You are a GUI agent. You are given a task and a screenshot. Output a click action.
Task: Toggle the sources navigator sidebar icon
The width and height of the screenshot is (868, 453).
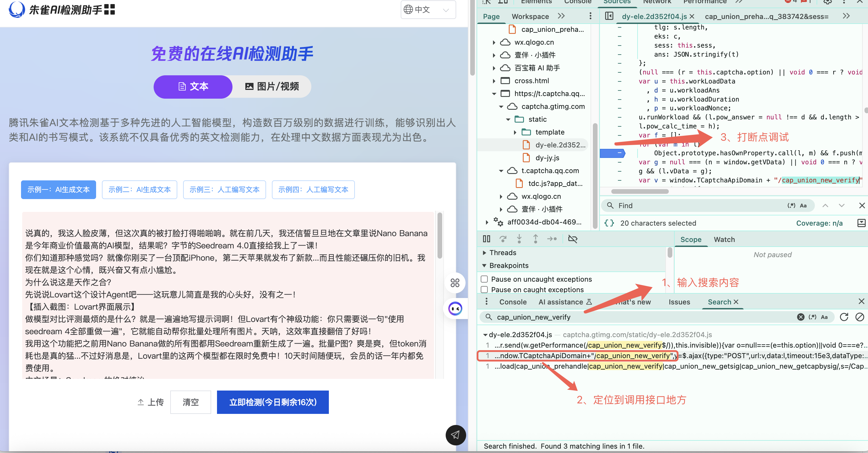click(609, 16)
